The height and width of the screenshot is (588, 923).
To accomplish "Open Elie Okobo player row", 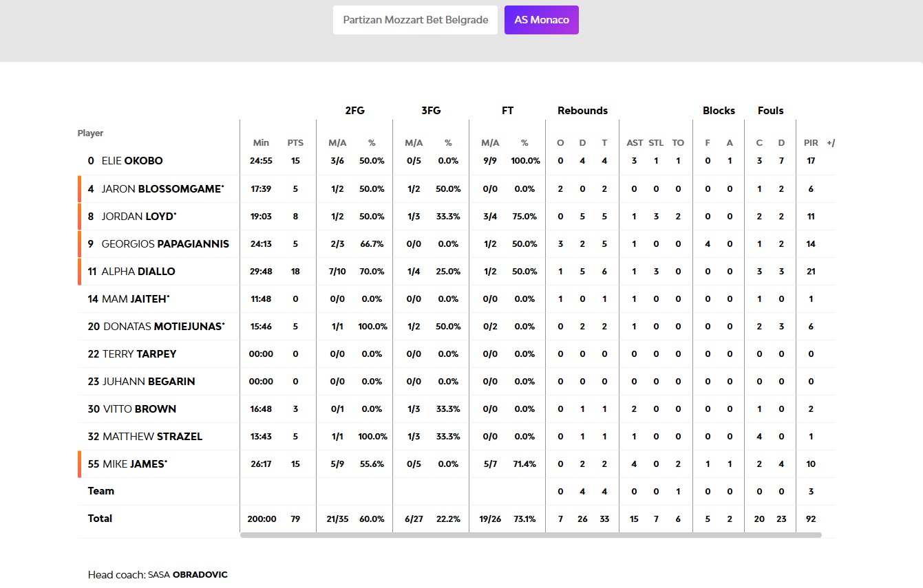I will [x=131, y=161].
